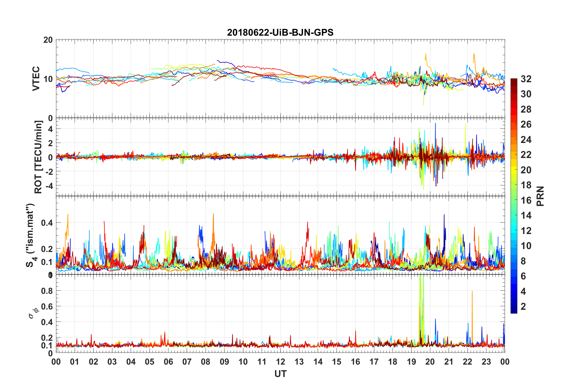Image resolution: width=561 pixels, height=392 pixels.
Task: Click sigma-phi y-axis tick 0.6
Action: (x=47, y=306)
